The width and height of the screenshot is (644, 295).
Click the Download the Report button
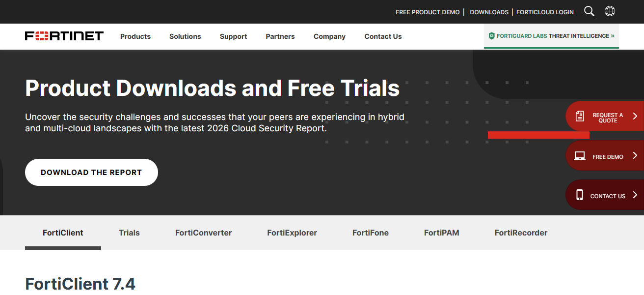(x=91, y=172)
